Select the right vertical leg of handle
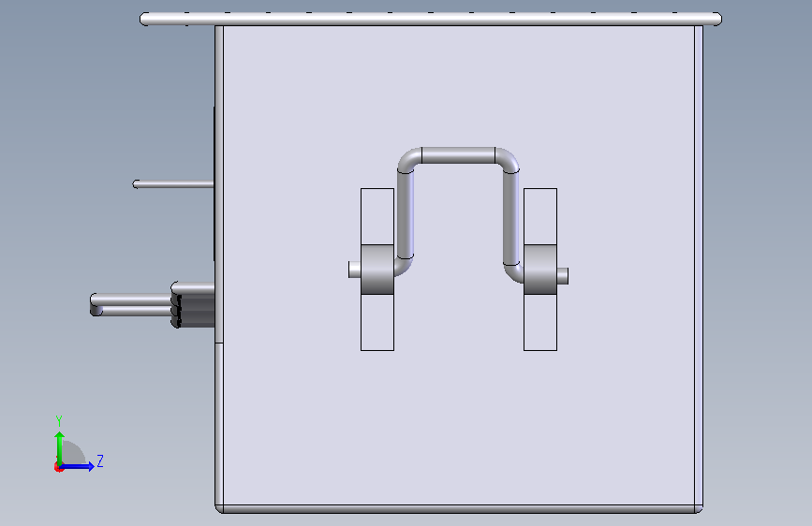Viewport: 812px width, 526px height. point(511,218)
